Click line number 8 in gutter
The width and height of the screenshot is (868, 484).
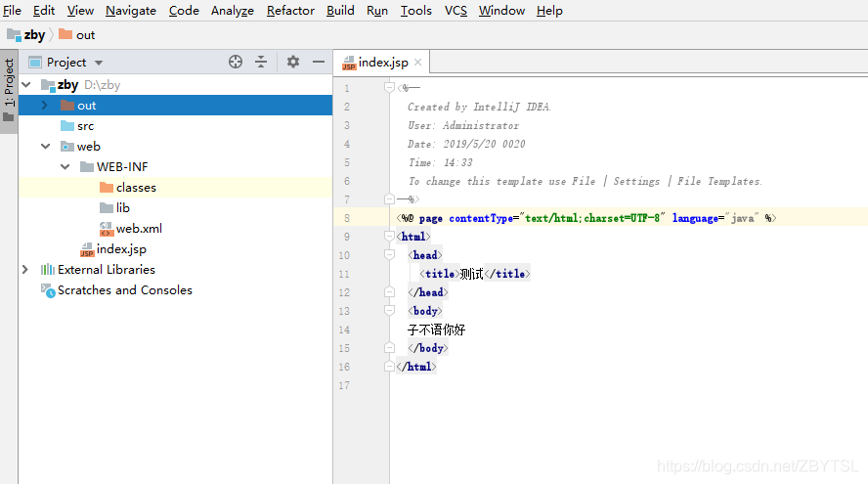[347, 218]
